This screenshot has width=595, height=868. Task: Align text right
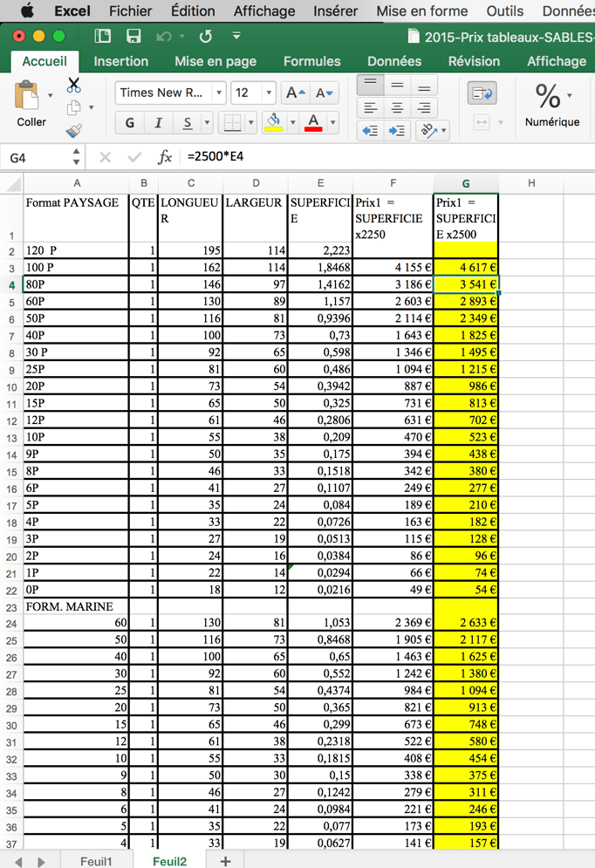point(424,107)
